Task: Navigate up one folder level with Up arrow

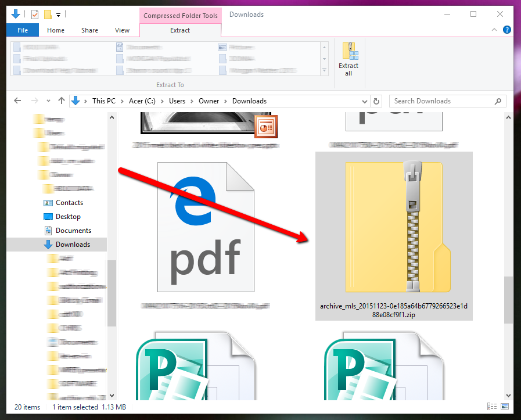Action: click(62, 101)
